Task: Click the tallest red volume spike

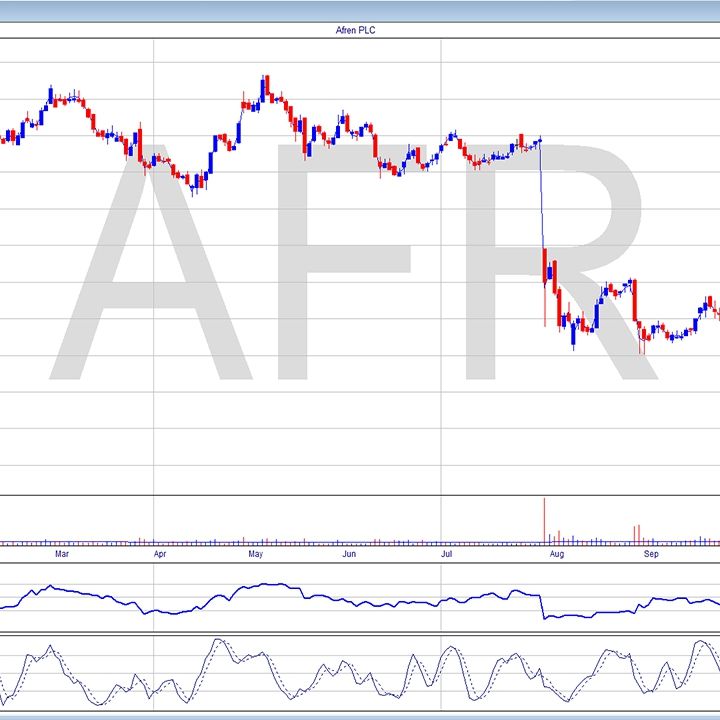Action: [544, 520]
